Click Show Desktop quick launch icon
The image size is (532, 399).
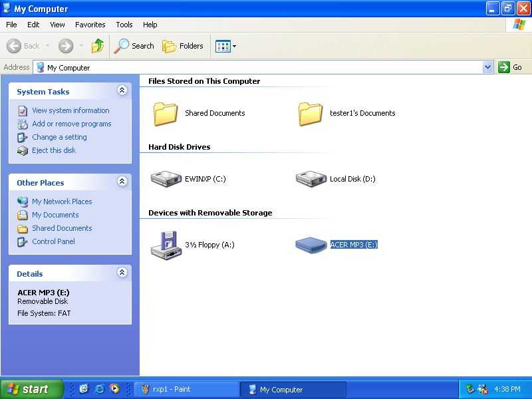(84, 389)
